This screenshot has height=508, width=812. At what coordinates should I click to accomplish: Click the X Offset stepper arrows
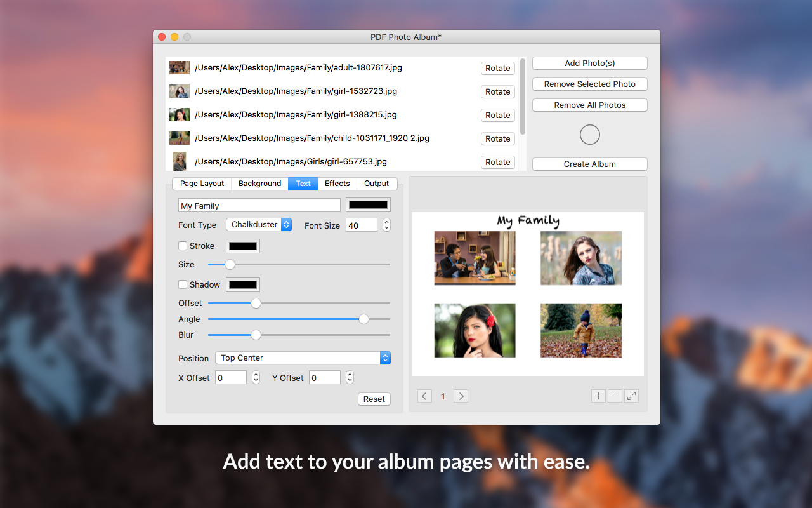coord(256,378)
